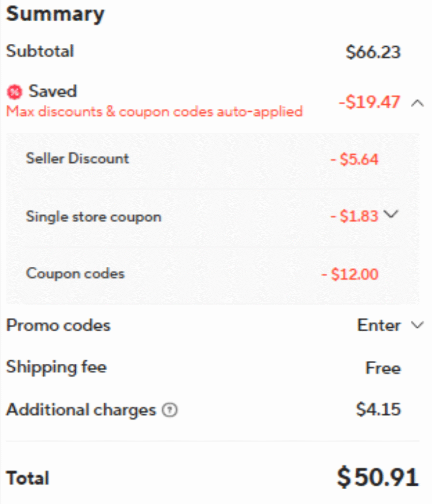The height and width of the screenshot is (504, 432).
Task: Click the red Saved badge icon
Action: click(x=15, y=92)
